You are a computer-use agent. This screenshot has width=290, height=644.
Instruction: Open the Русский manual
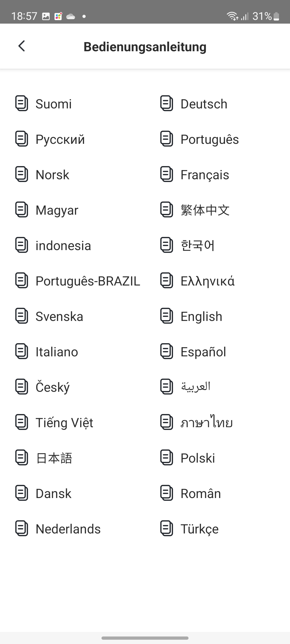coord(60,139)
